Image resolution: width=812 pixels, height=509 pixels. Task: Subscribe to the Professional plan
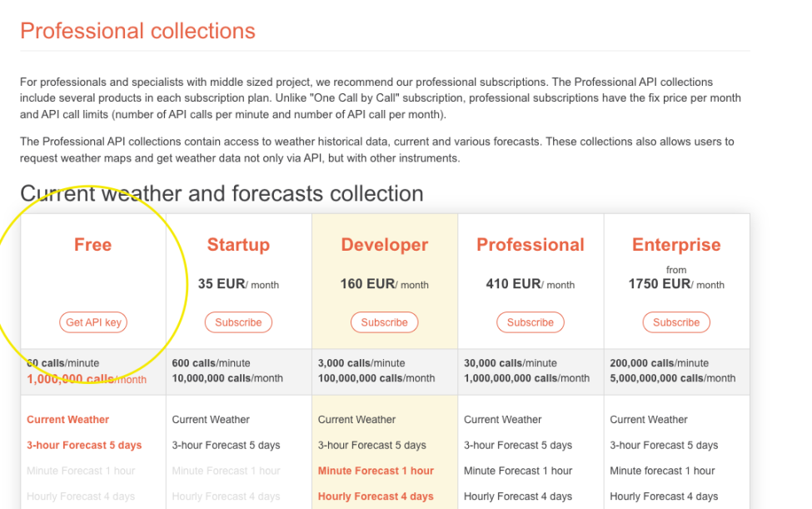(x=530, y=322)
